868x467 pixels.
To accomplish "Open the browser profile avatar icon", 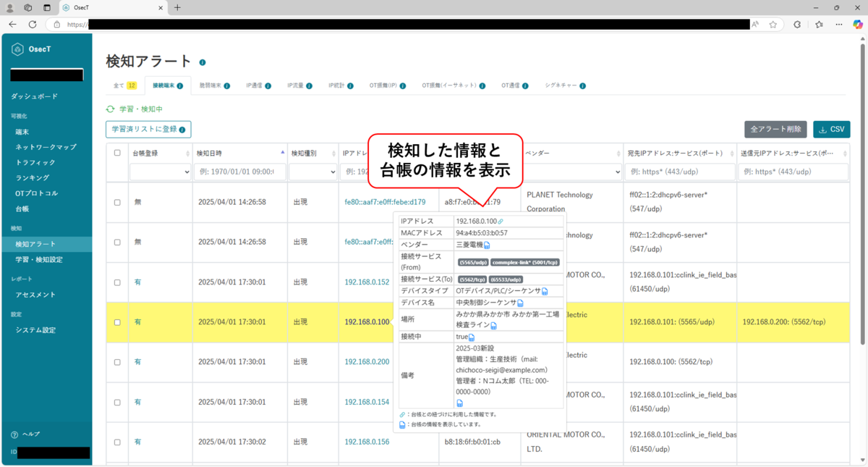I will (10, 7).
